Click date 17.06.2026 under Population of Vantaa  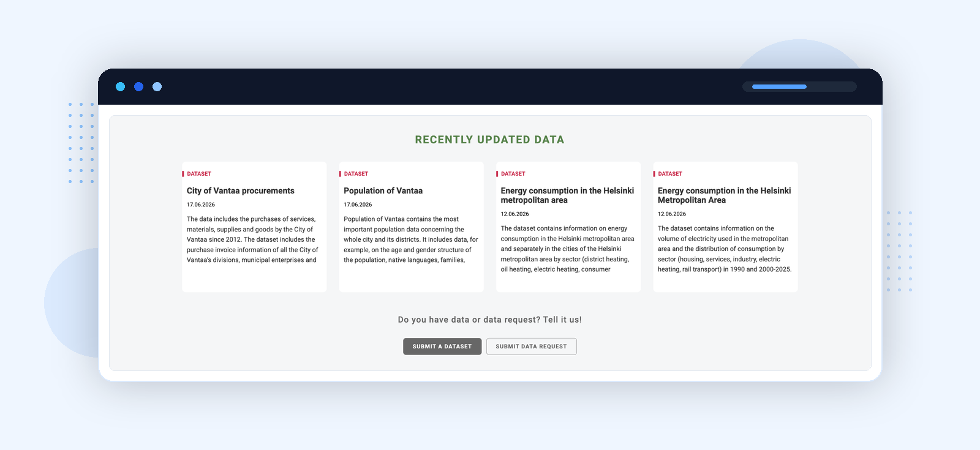pos(358,204)
